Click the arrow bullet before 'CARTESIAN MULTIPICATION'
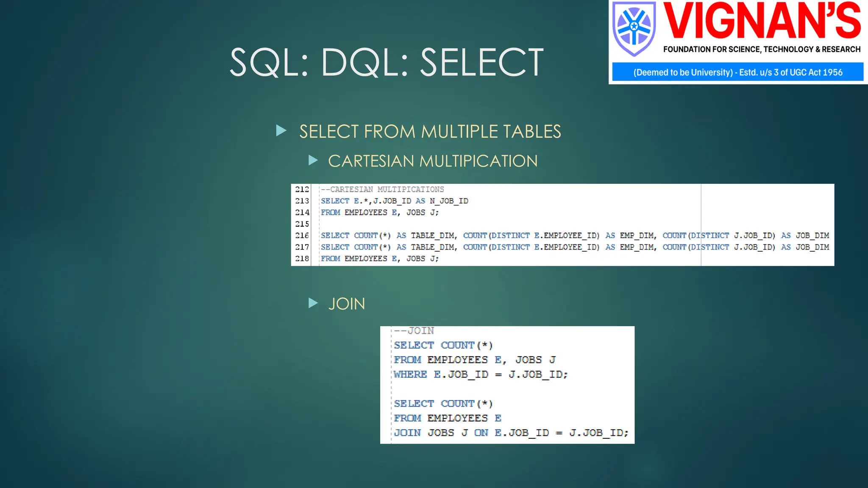 coord(313,160)
